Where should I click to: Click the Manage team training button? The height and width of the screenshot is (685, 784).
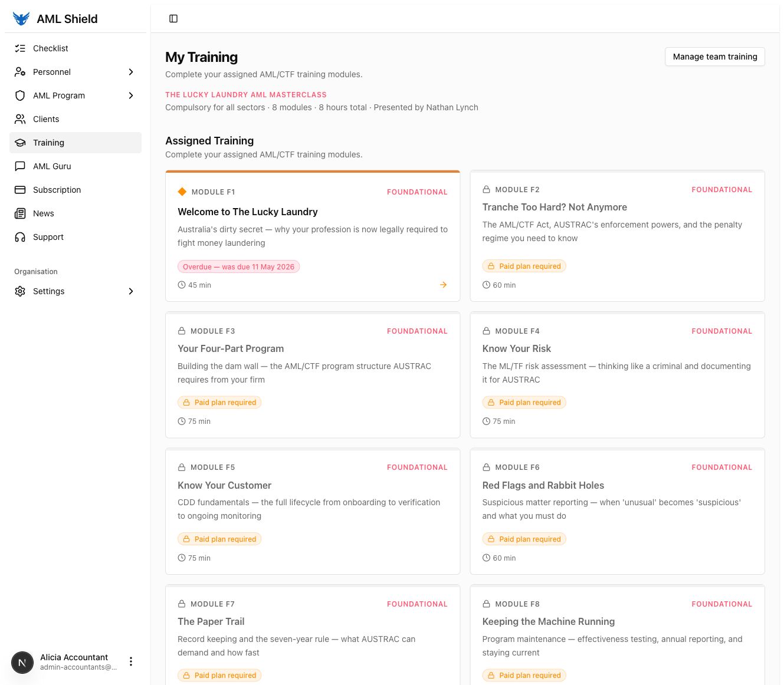715,57
